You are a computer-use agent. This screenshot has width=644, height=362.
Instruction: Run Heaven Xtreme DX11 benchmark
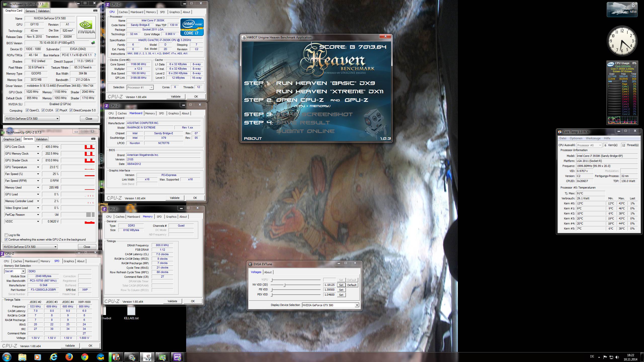click(330, 92)
